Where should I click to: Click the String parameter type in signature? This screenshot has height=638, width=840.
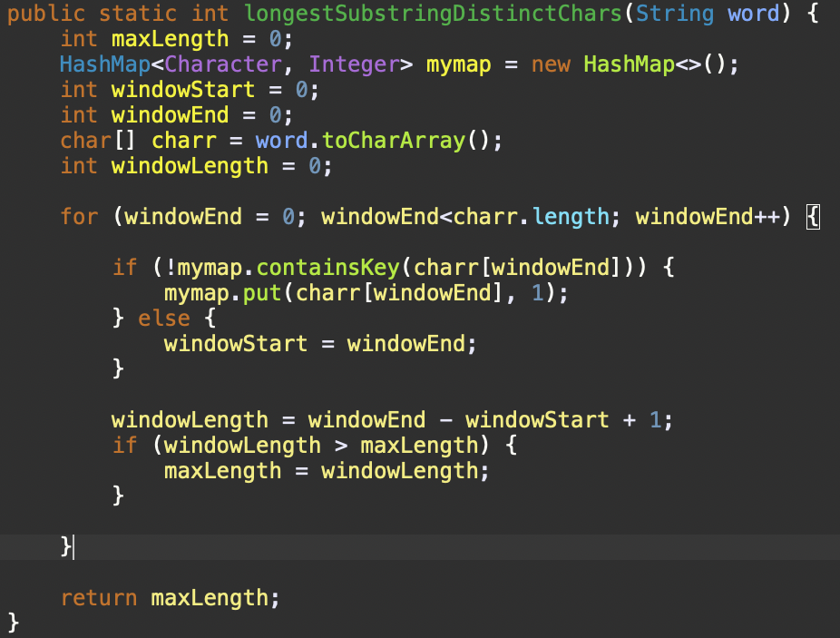674,14
